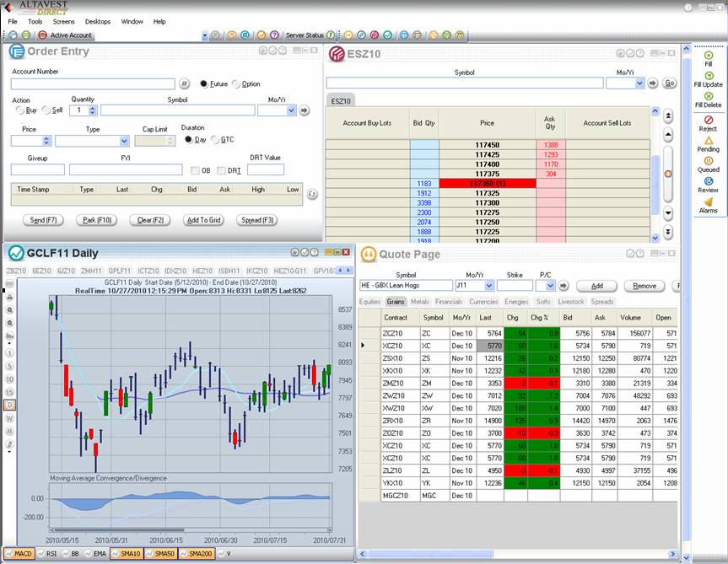Click the Reject icon
Viewport: 728px width, 564px height.
click(x=709, y=120)
